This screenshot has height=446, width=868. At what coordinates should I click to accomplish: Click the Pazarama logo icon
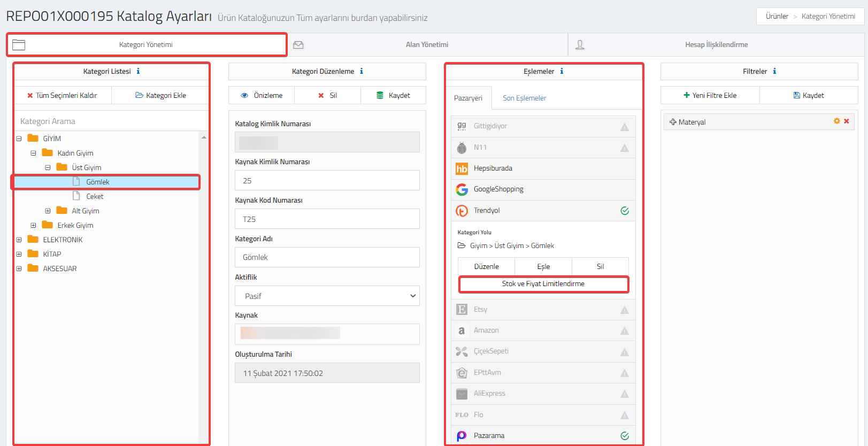point(462,436)
